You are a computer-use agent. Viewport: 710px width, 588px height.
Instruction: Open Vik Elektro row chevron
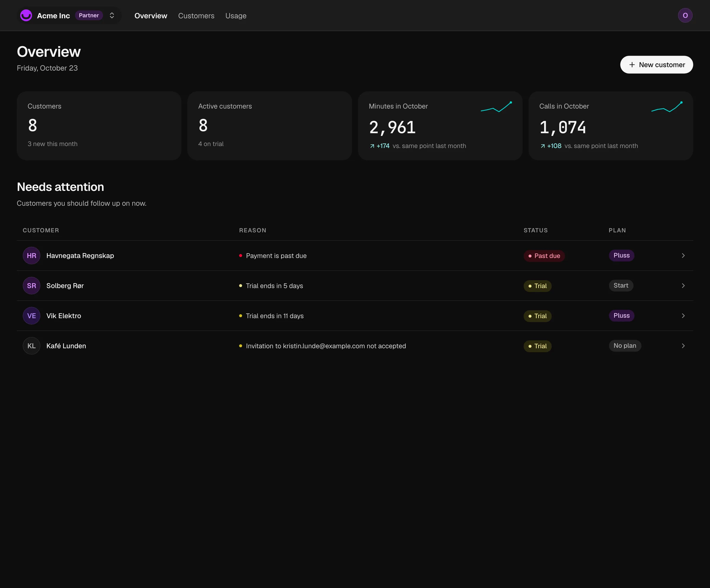(683, 316)
